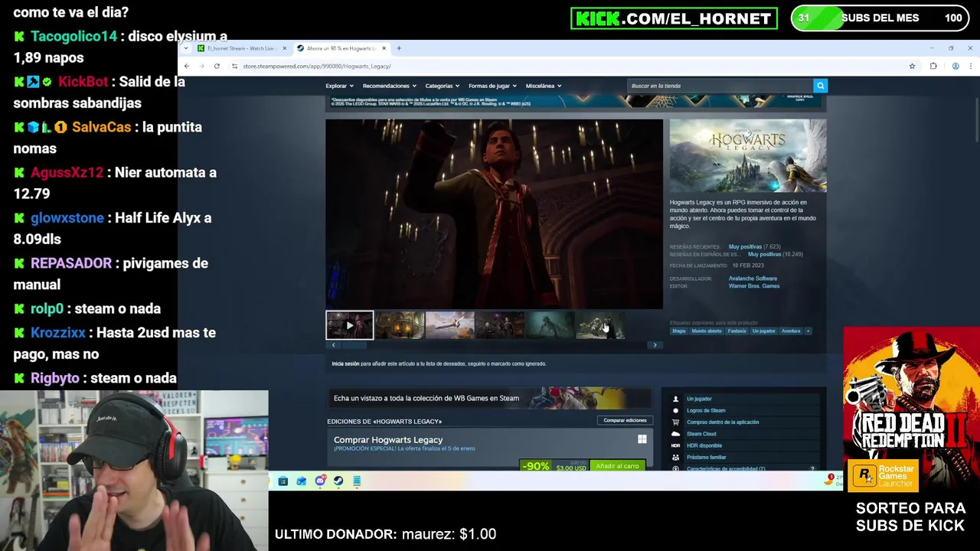Click the Inicia sesión link
This screenshot has height=551, width=980.
point(345,364)
